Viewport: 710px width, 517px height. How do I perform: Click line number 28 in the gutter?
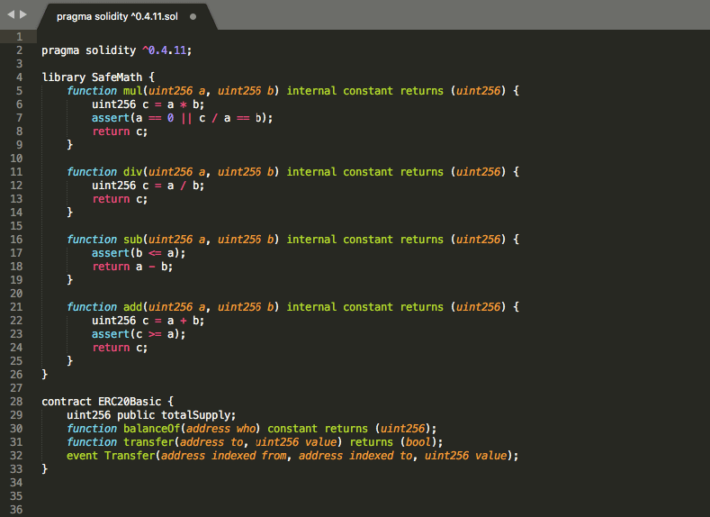pyautogui.click(x=17, y=401)
